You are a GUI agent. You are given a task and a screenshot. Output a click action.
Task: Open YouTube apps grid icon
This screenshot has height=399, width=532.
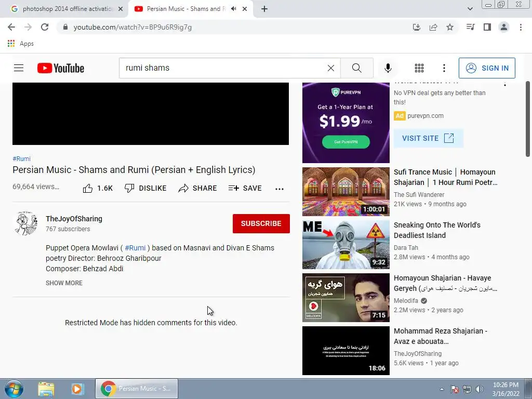click(419, 68)
